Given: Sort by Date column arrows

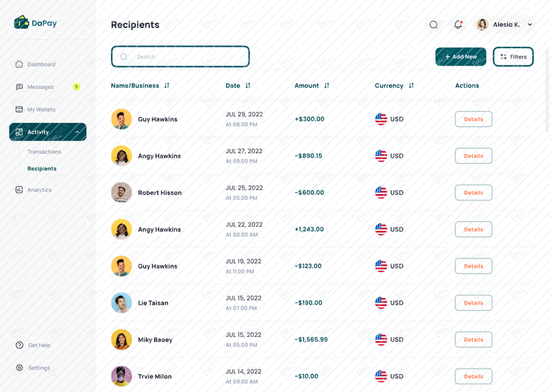Looking at the screenshot, I should point(248,85).
